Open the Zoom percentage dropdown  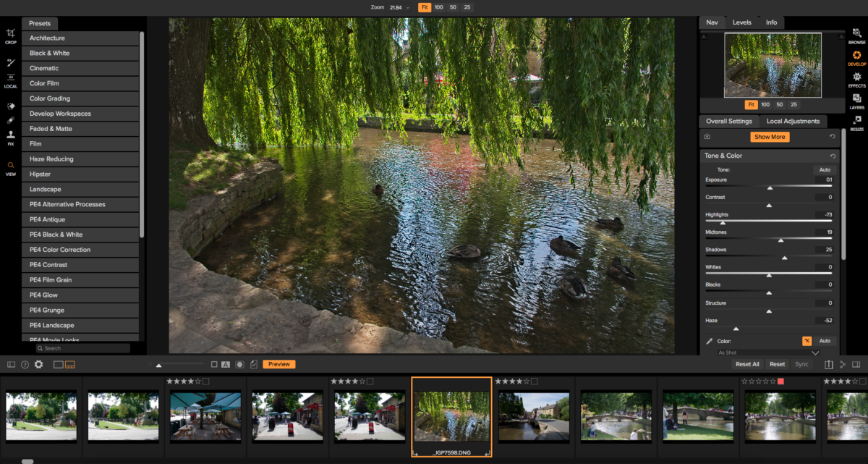[x=400, y=7]
